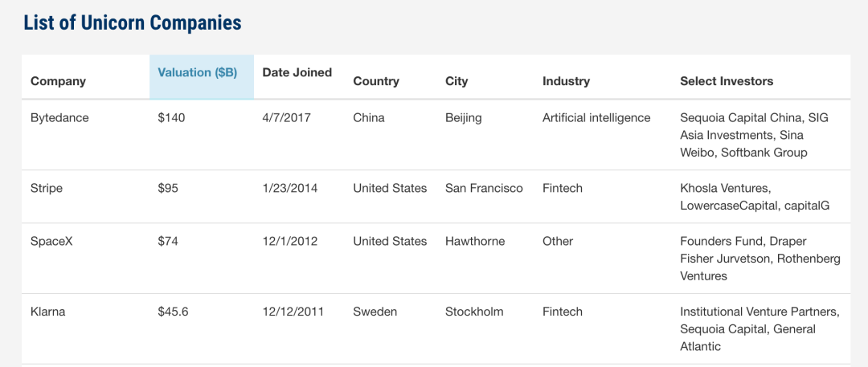
Task: Click the Klarna company name
Action: coord(47,312)
